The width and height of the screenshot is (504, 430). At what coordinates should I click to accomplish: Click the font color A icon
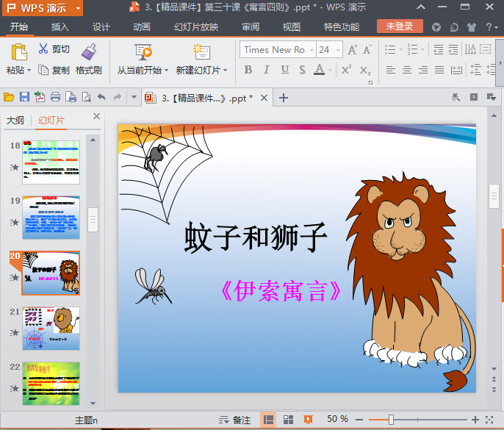click(x=319, y=70)
